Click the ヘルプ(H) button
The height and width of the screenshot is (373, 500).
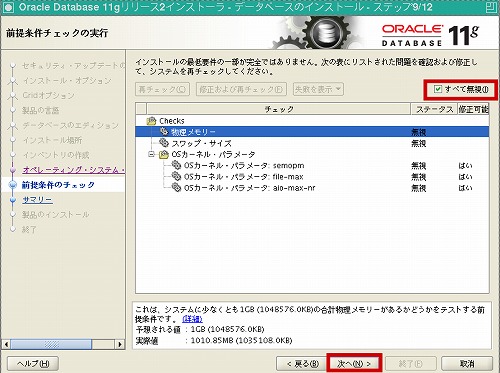(x=33, y=363)
